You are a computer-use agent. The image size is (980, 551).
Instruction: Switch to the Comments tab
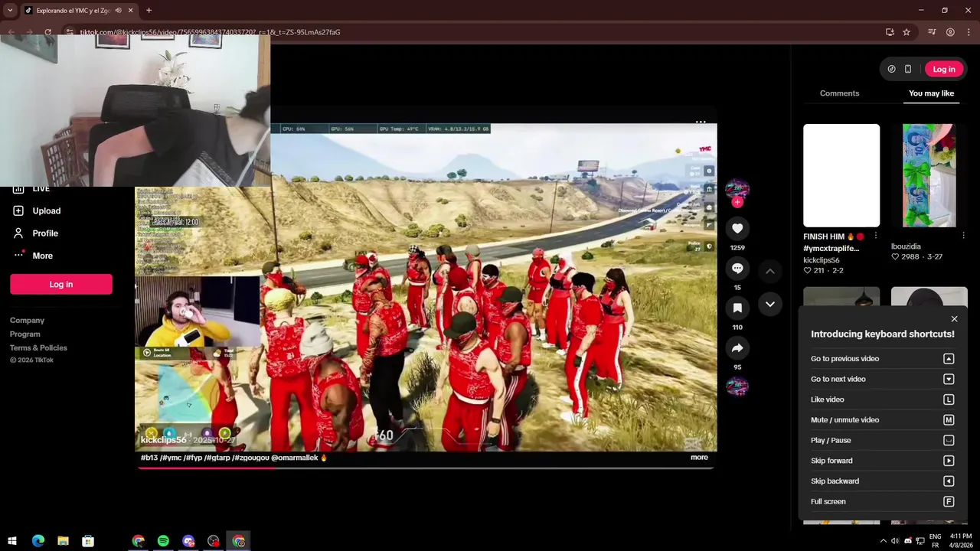839,93
